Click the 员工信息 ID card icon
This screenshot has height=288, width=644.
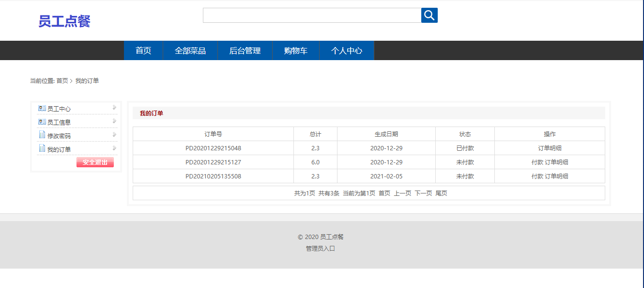tap(41, 121)
